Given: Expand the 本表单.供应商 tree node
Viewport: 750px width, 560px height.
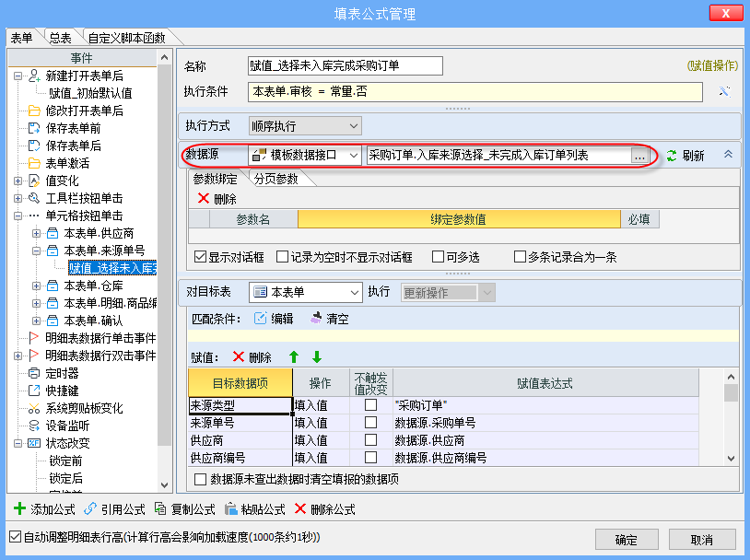Looking at the screenshot, I should tap(36, 233).
